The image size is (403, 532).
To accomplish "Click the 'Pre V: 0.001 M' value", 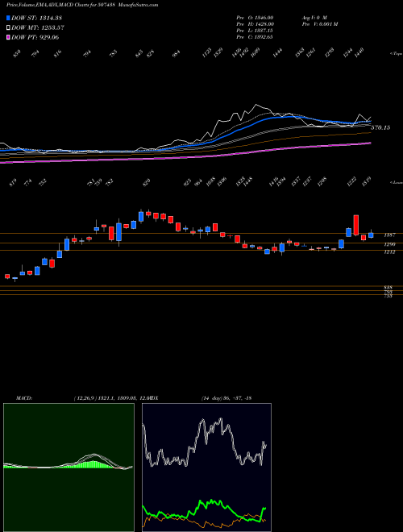I will pos(319,24).
